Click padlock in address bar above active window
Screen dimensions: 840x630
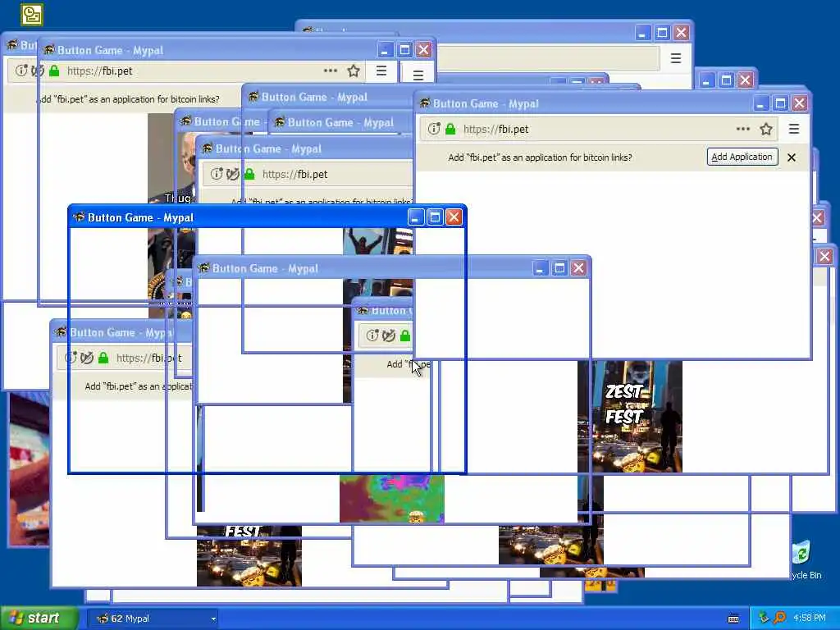pos(249,174)
